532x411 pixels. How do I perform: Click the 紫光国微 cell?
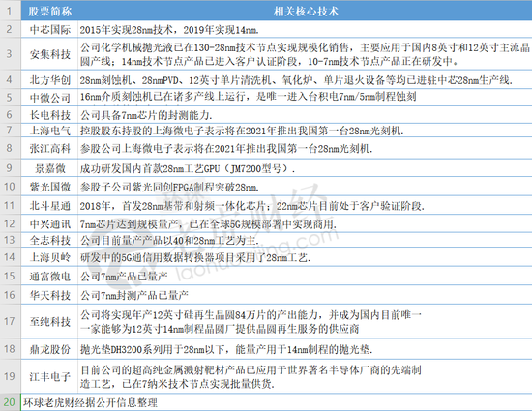pyautogui.click(x=49, y=187)
